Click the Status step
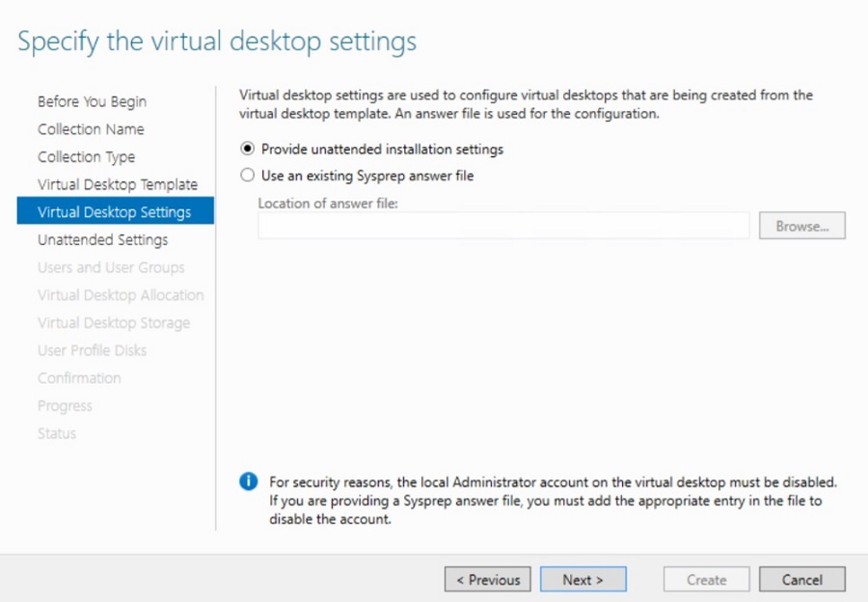Viewport: 868px width, 602px height. click(57, 433)
